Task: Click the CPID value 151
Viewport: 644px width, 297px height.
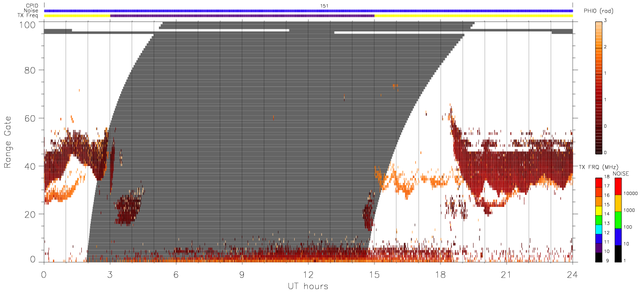Action: pyautogui.click(x=325, y=6)
